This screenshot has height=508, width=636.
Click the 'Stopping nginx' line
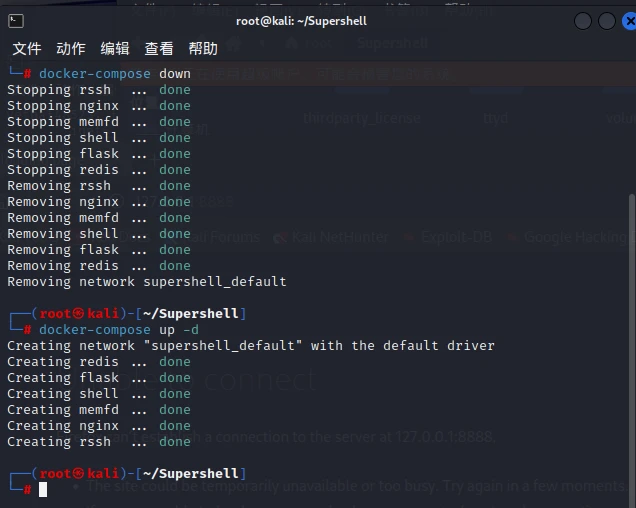tap(99, 106)
